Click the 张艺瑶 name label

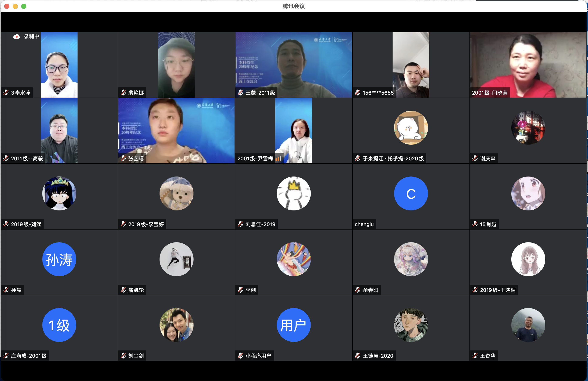click(136, 158)
